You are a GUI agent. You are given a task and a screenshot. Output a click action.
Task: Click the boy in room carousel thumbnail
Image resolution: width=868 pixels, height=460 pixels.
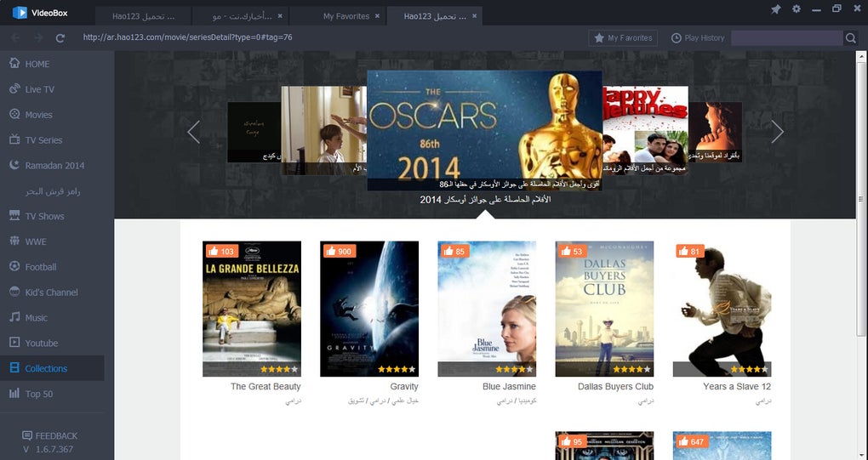324,130
